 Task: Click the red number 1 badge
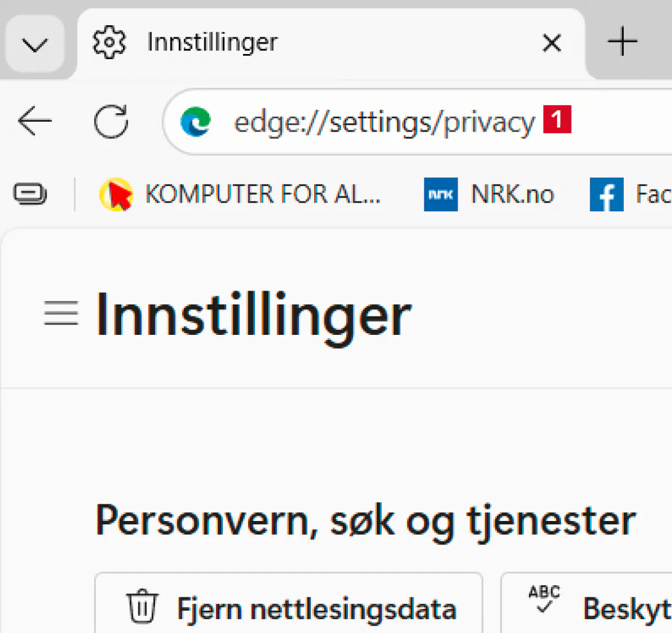pyautogui.click(x=557, y=119)
